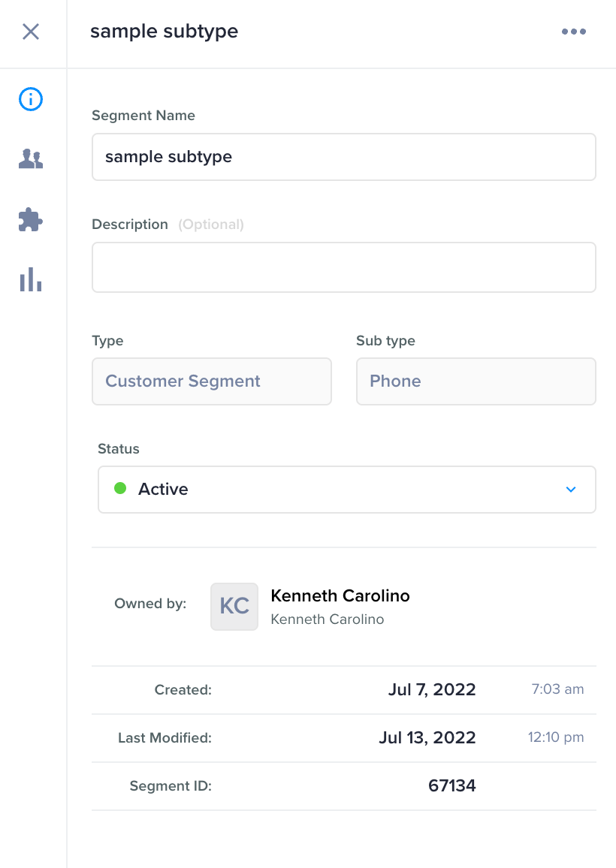The image size is (616, 868).
Task: Open the puzzle piece integrations icon
Action: tap(31, 219)
